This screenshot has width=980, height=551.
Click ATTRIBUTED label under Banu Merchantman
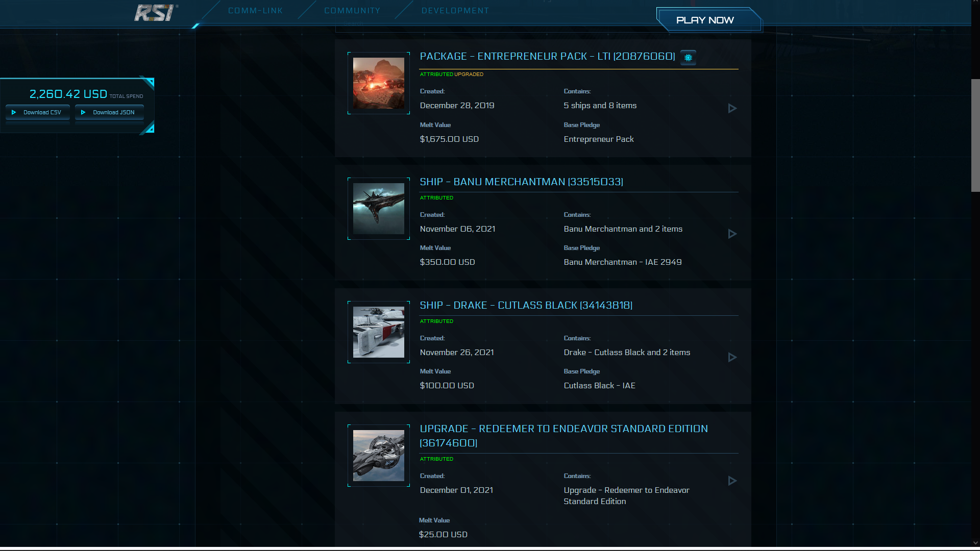436,198
